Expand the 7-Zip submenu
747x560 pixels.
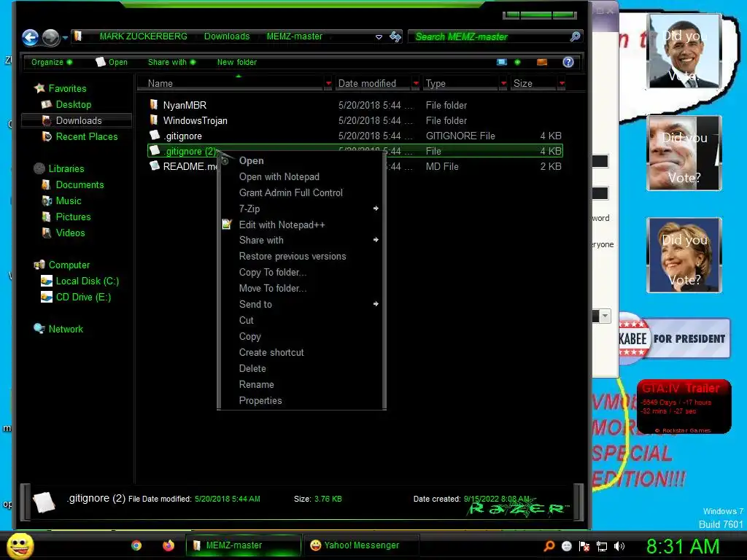tap(301, 209)
